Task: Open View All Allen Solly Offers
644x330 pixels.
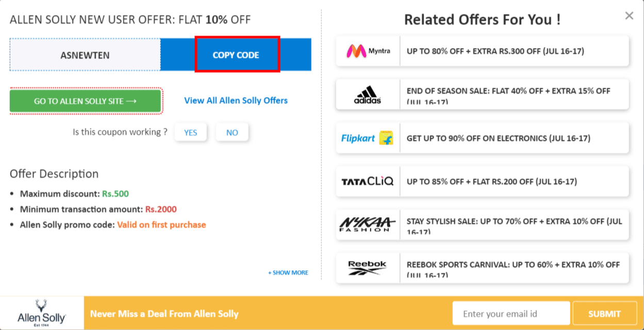Action: [236, 101]
